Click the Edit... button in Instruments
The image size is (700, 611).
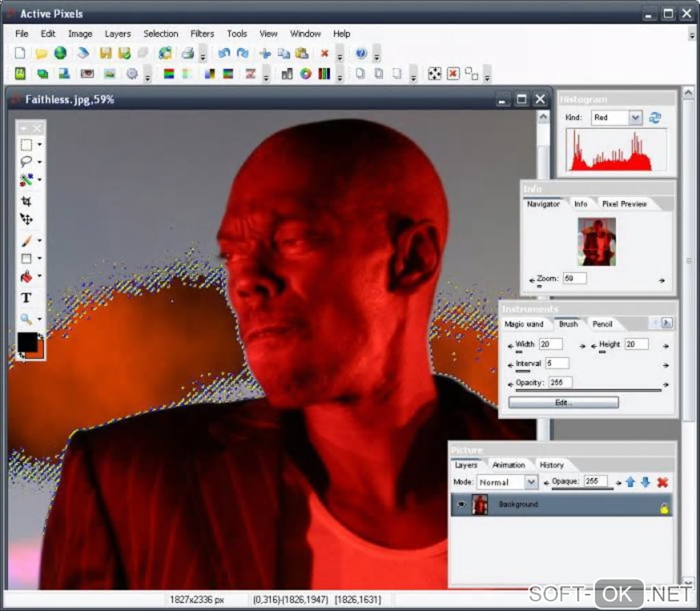pyautogui.click(x=563, y=402)
